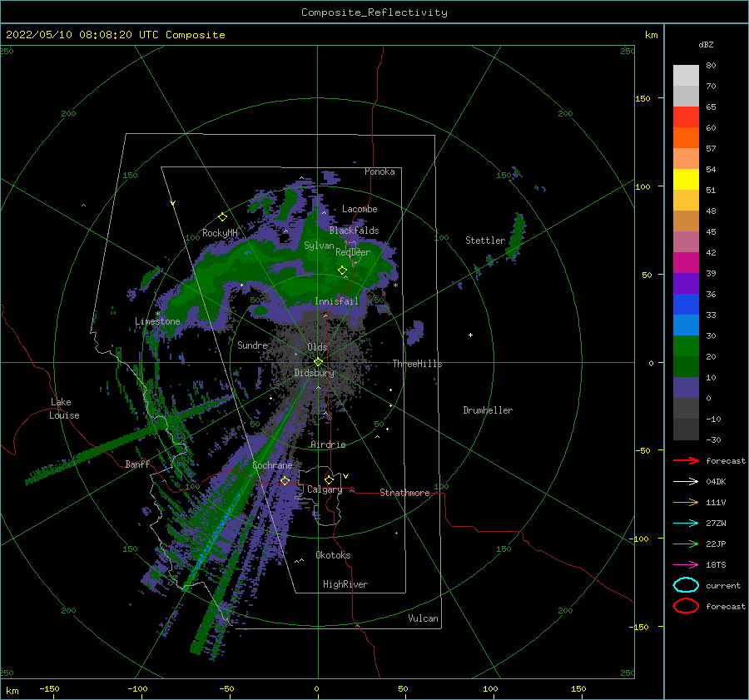The width and height of the screenshot is (749, 700).
Task: Click the yellow diamond marker inside Calgary
Action: (x=329, y=479)
